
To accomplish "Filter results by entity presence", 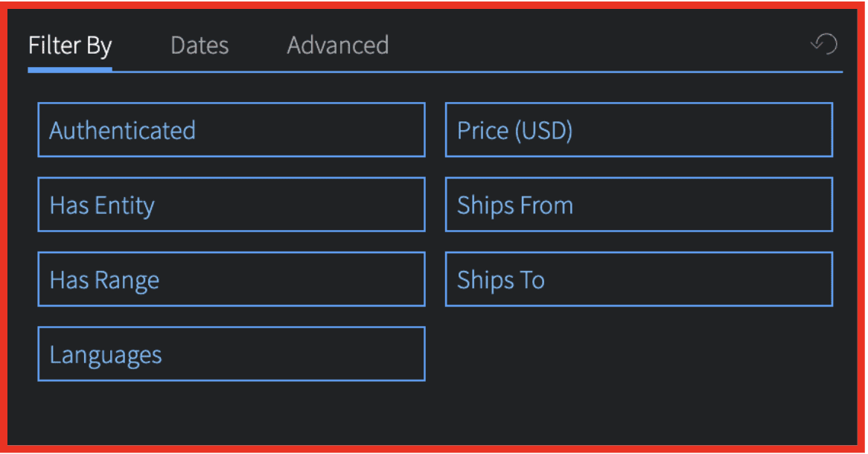I will [x=232, y=205].
